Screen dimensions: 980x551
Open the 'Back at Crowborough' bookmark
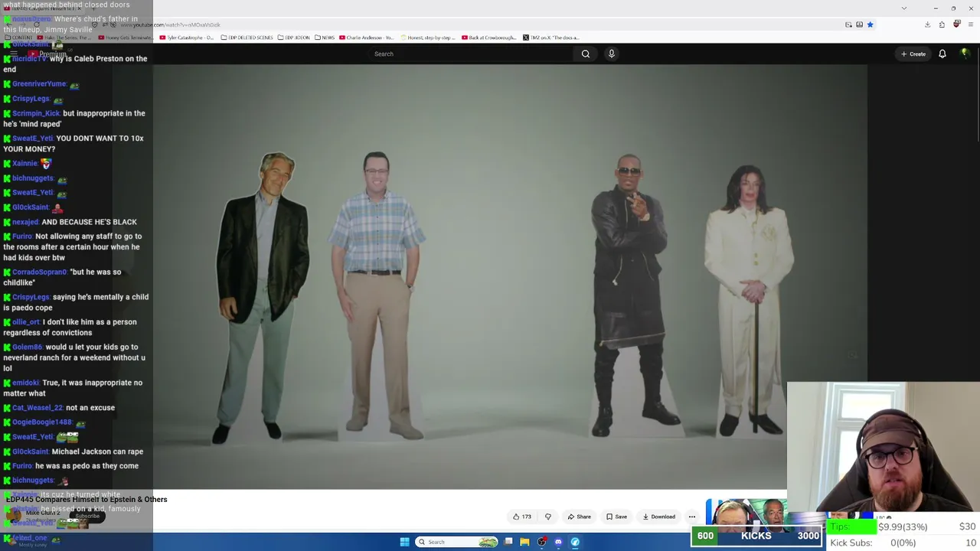pyautogui.click(x=488, y=37)
